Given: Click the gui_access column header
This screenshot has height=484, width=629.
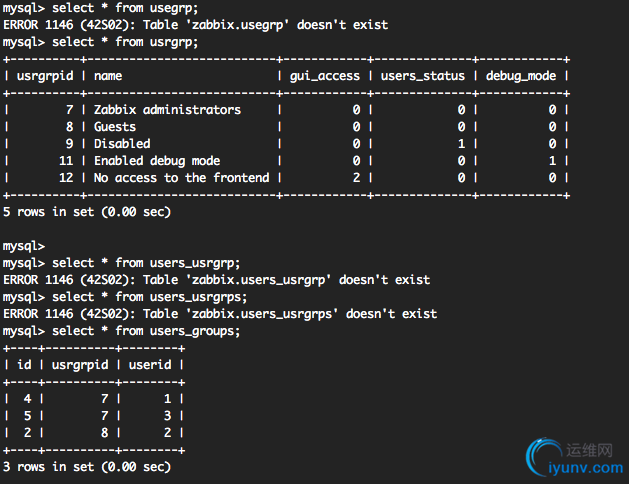Looking at the screenshot, I should [x=325, y=76].
